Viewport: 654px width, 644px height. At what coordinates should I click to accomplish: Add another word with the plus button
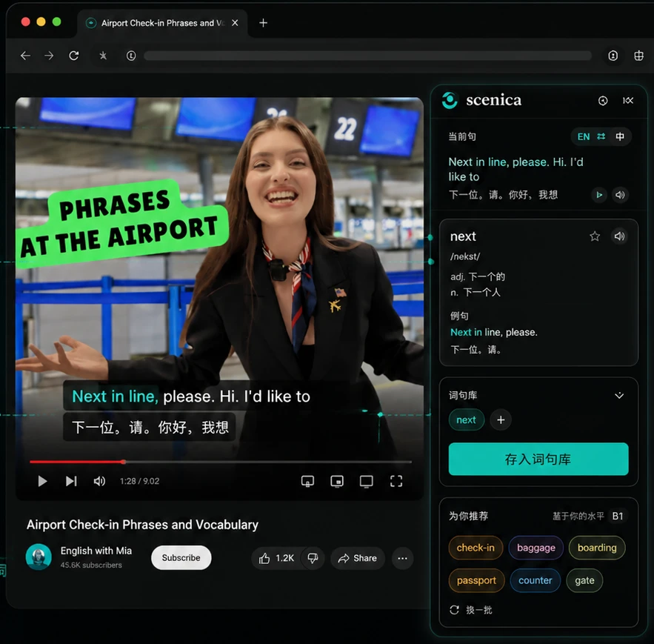click(501, 420)
